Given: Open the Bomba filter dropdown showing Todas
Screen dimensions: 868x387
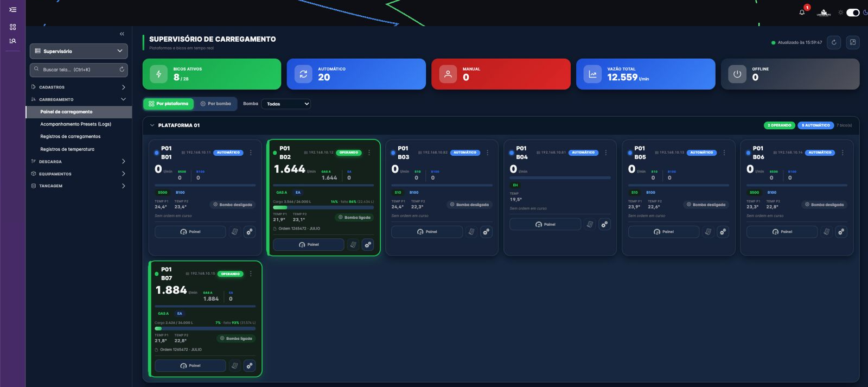Looking at the screenshot, I should (x=286, y=104).
